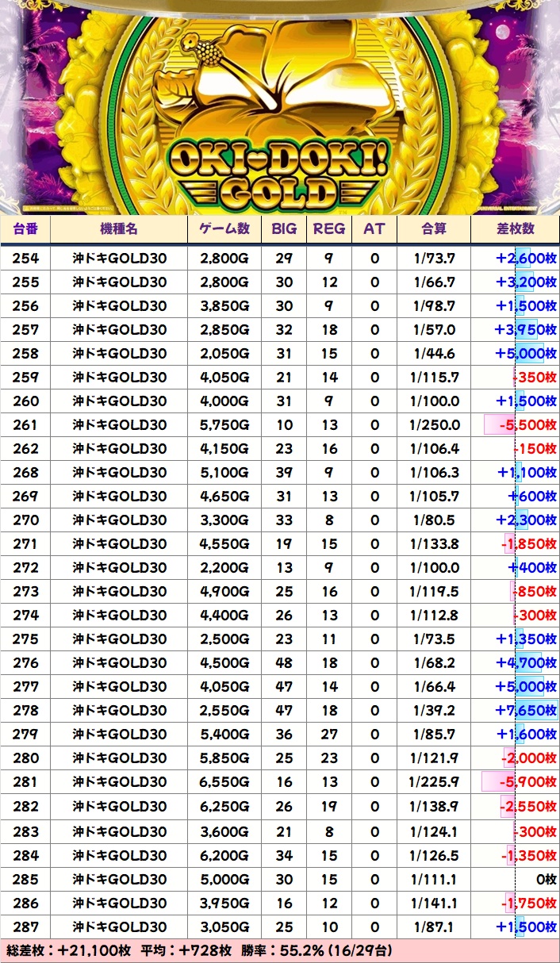The image size is (560, 963).
Task: Click the 0枚 difference value
Action: 547,879
